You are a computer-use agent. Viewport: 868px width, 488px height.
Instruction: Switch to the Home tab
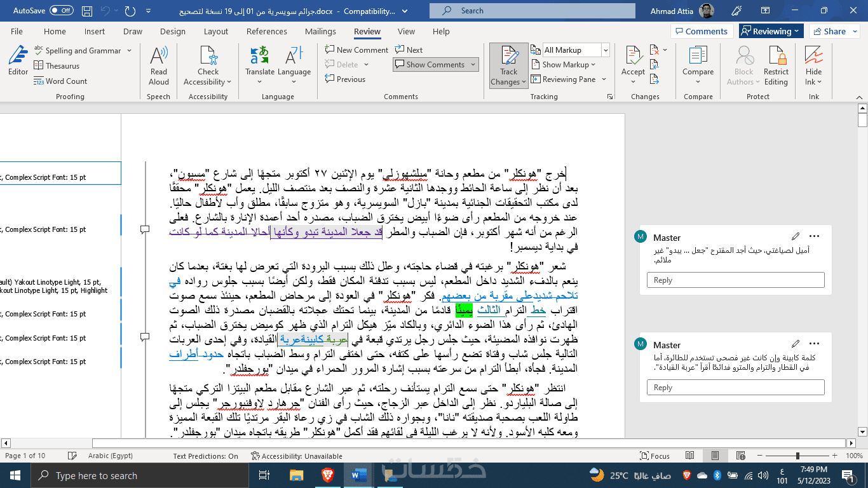[x=55, y=32]
